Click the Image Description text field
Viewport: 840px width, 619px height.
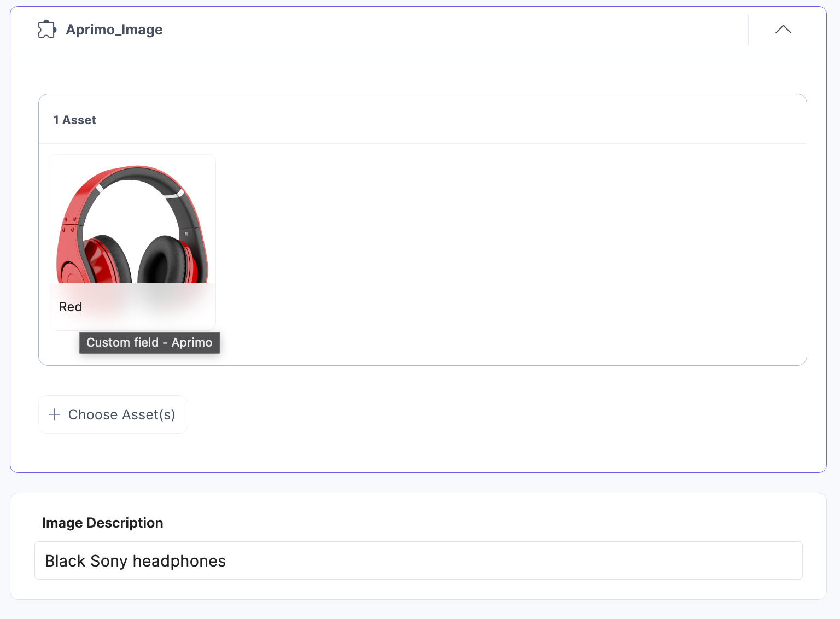pos(418,560)
